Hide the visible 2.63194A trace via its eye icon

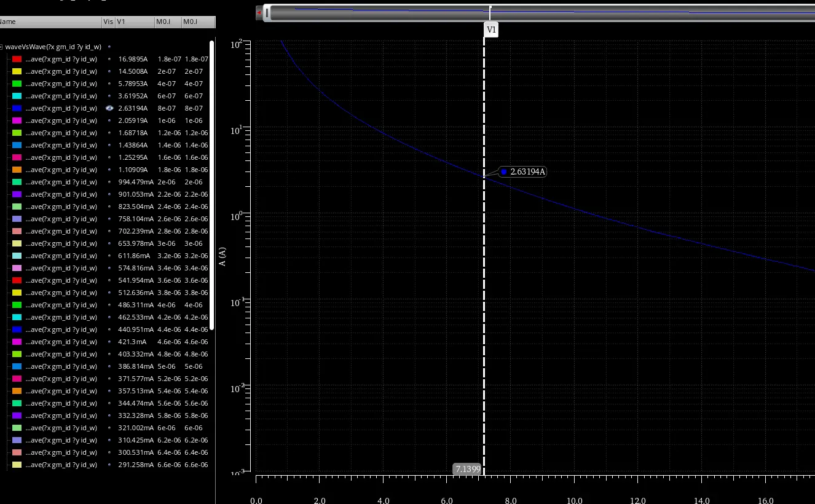(x=109, y=108)
